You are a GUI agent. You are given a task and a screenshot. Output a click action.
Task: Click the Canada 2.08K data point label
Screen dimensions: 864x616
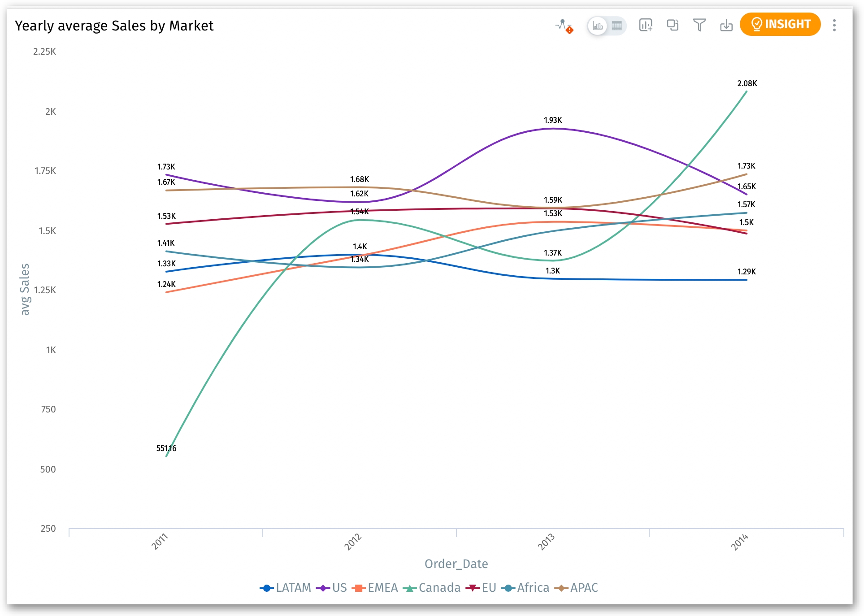[747, 83]
